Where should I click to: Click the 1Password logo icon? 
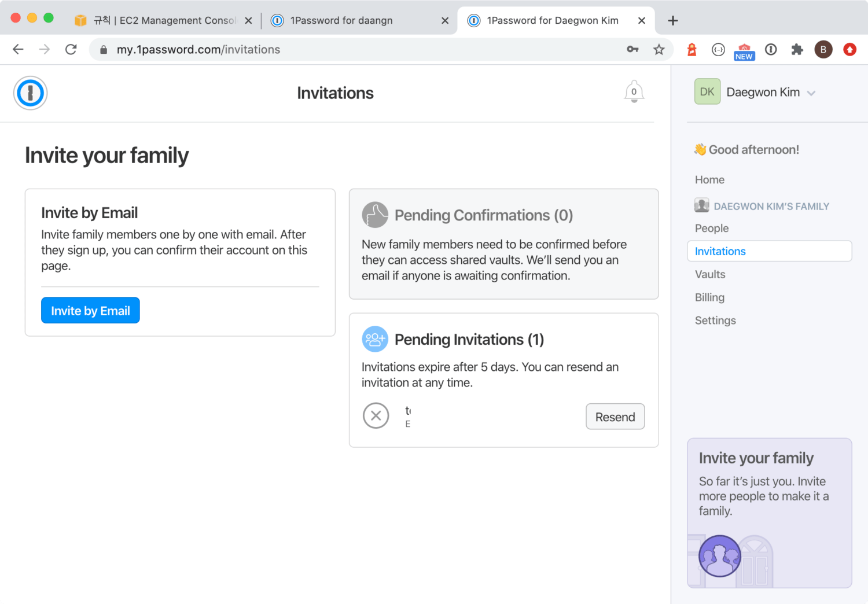click(30, 93)
